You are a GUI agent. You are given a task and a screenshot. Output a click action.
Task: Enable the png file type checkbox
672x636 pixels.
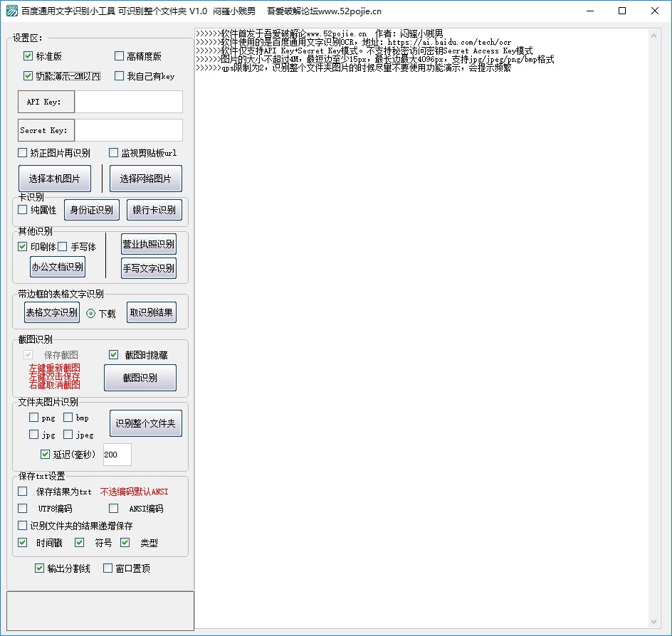pyautogui.click(x=34, y=417)
